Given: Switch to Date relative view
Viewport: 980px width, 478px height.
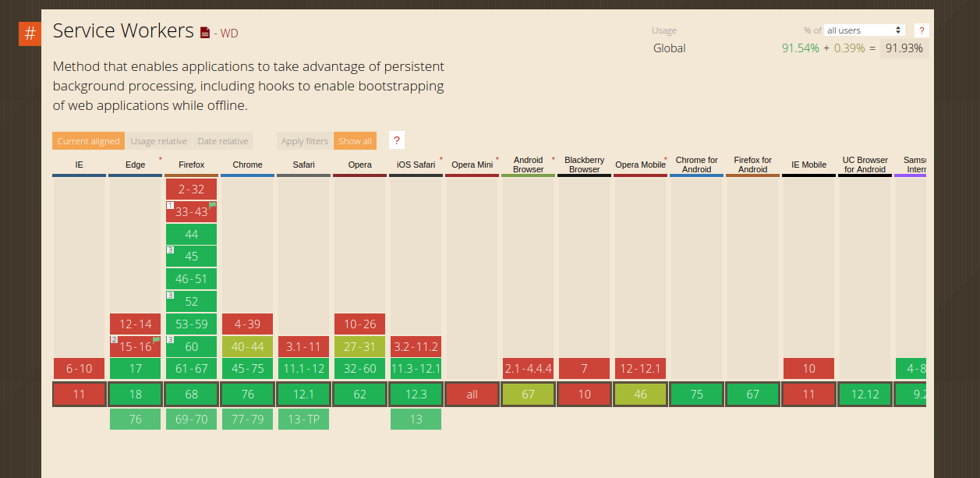Looking at the screenshot, I should click(x=223, y=141).
